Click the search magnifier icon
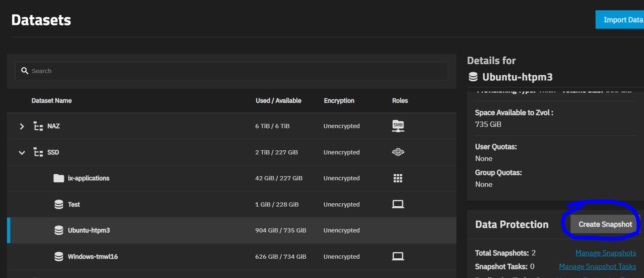This screenshot has width=644, height=278. pyautogui.click(x=25, y=71)
